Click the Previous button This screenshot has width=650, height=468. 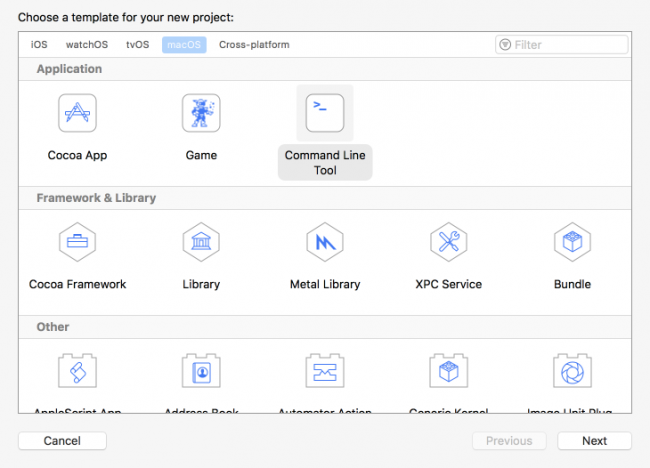509,441
